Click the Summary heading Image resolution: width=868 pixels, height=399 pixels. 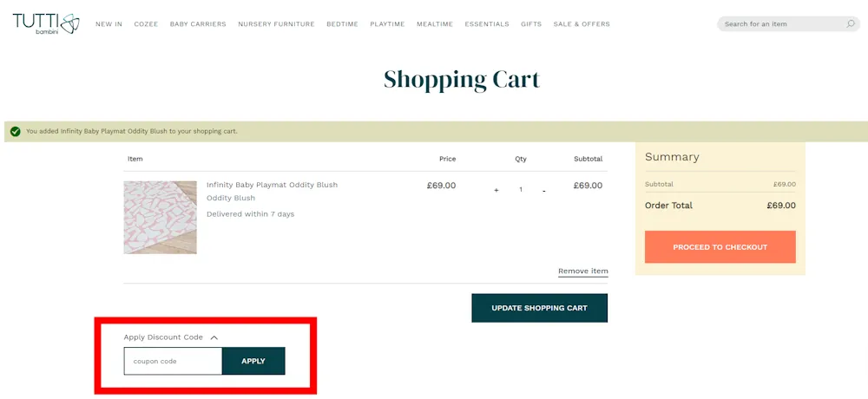click(x=672, y=157)
